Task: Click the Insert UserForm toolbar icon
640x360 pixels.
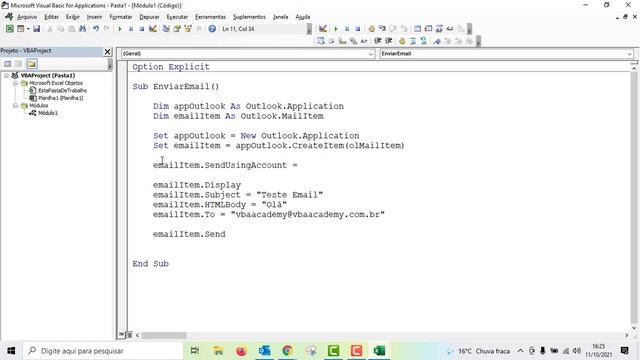Action: click(20, 29)
